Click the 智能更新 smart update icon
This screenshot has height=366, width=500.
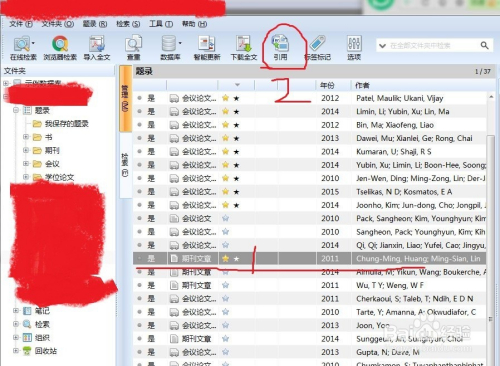tap(207, 44)
